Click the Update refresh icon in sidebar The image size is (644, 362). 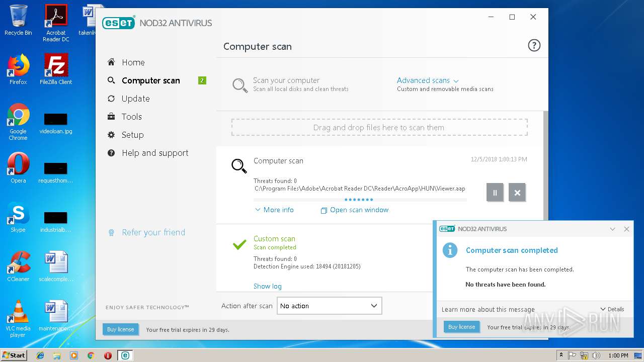[111, 99]
